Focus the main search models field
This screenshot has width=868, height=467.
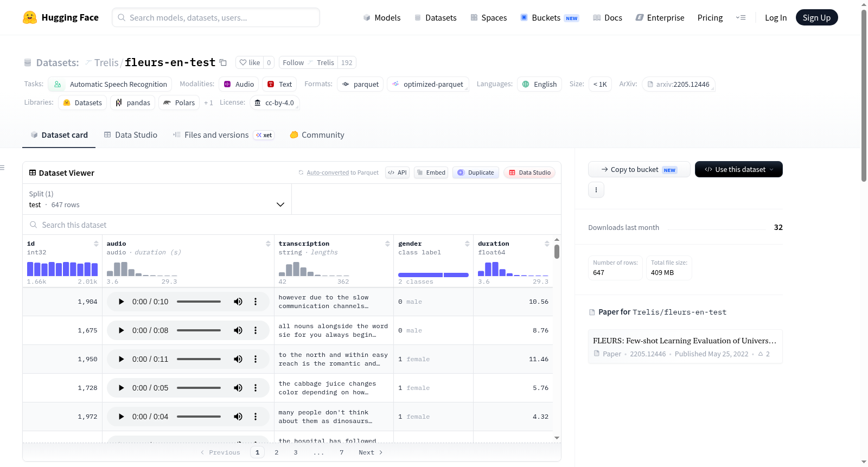216,17
